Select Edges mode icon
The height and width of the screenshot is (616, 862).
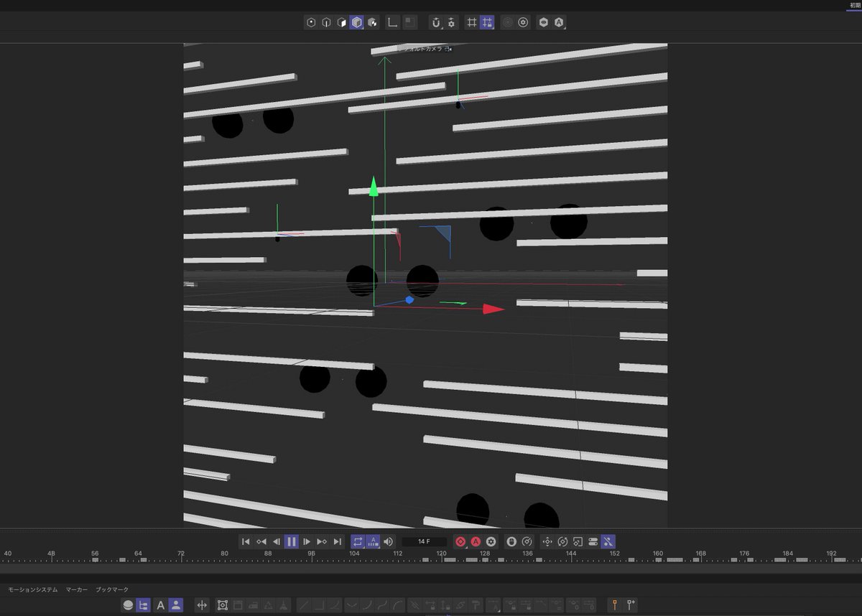(326, 22)
